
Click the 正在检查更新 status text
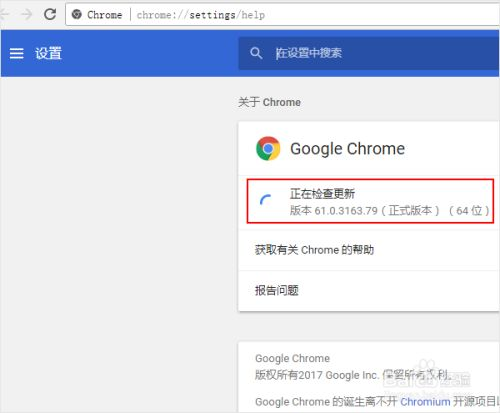322,193
